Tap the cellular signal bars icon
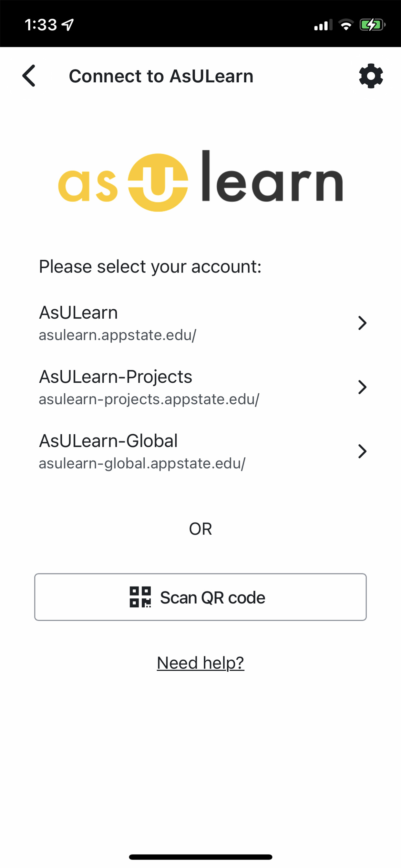401x868 pixels. 323,25
